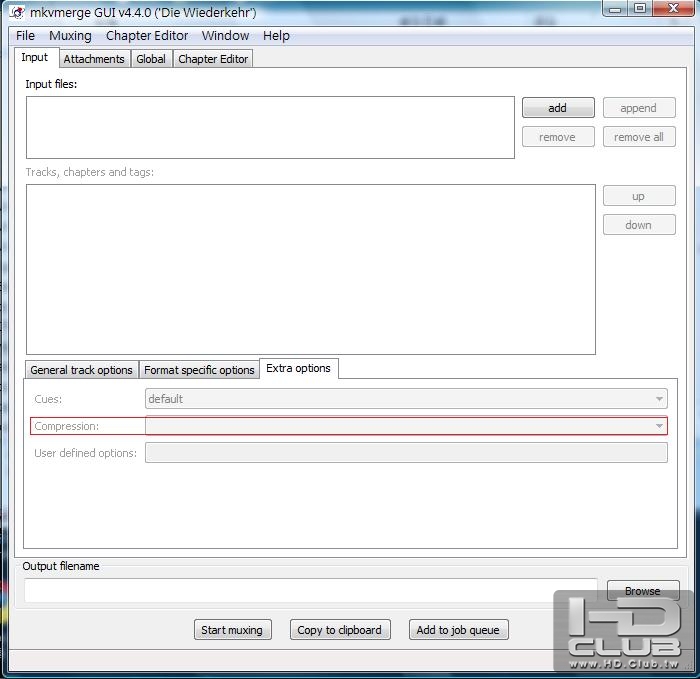Switch to the Chapter Editor tab
700x679 pixels.
click(x=213, y=59)
